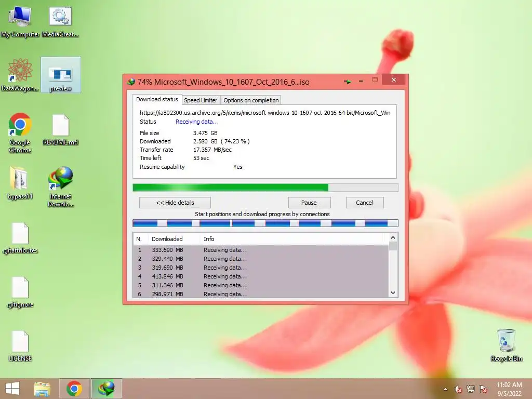Show hidden tray icons arrow
532x399 pixels.
coord(445,390)
